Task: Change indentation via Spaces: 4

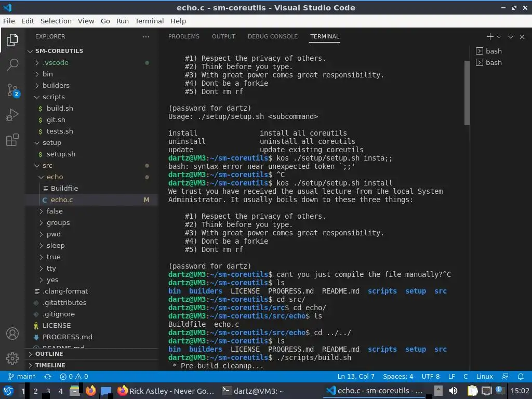Action: [x=398, y=377]
